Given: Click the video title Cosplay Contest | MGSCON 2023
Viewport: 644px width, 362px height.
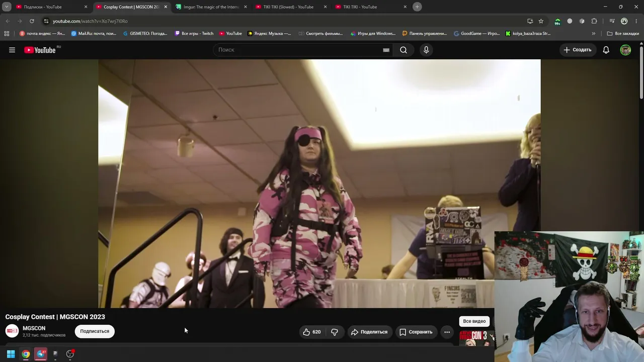Looking at the screenshot, I should point(55,317).
